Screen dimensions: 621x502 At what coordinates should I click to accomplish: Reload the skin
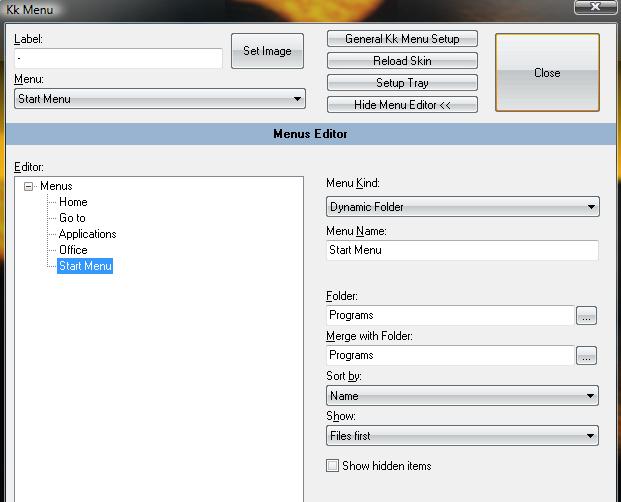coord(402,61)
